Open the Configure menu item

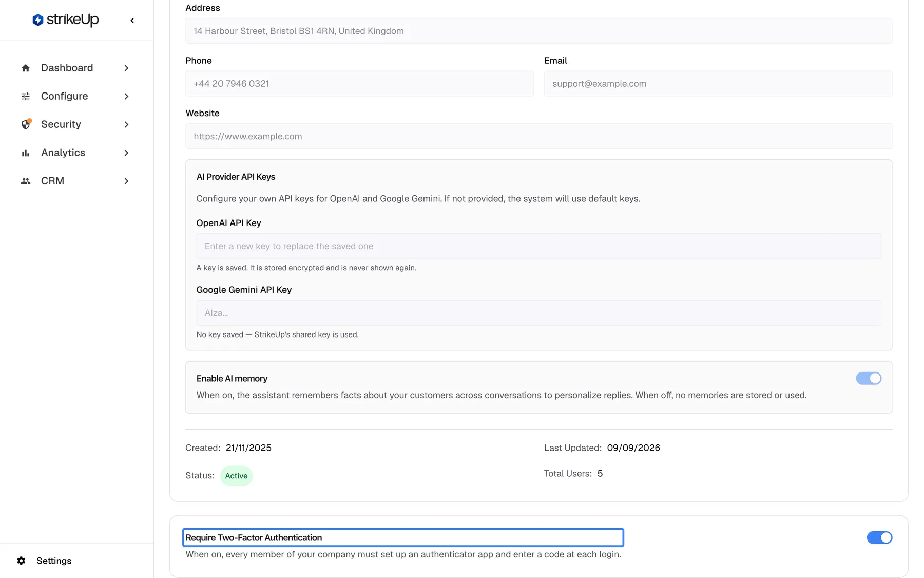pos(76,96)
